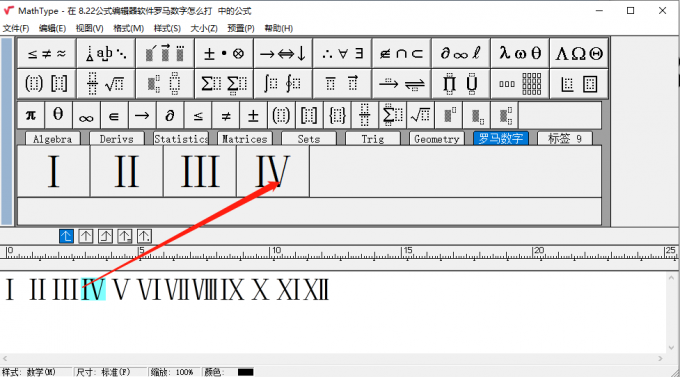
Task: Open the fraction and radical templates palette
Action: [106, 84]
